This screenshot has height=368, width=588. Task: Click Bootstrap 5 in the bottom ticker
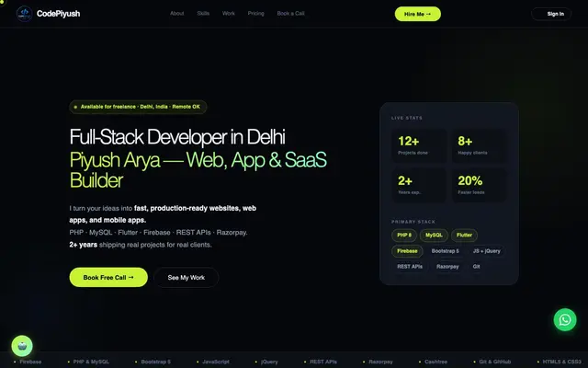coord(155,362)
